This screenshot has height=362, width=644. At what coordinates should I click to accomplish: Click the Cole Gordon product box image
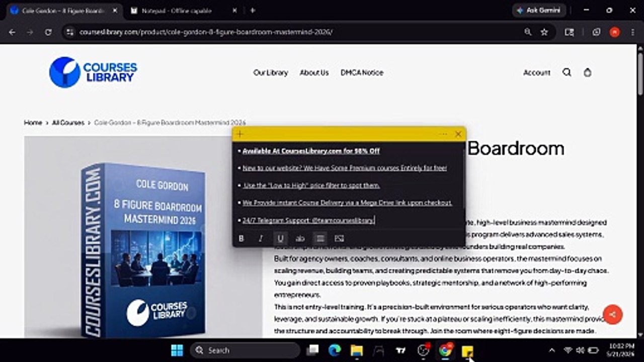tap(143, 237)
